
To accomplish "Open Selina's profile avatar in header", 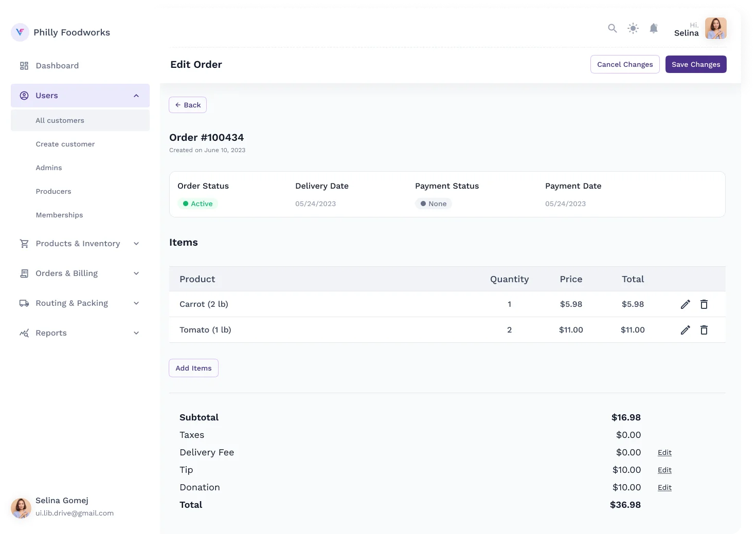I will pyautogui.click(x=715, y=28).
